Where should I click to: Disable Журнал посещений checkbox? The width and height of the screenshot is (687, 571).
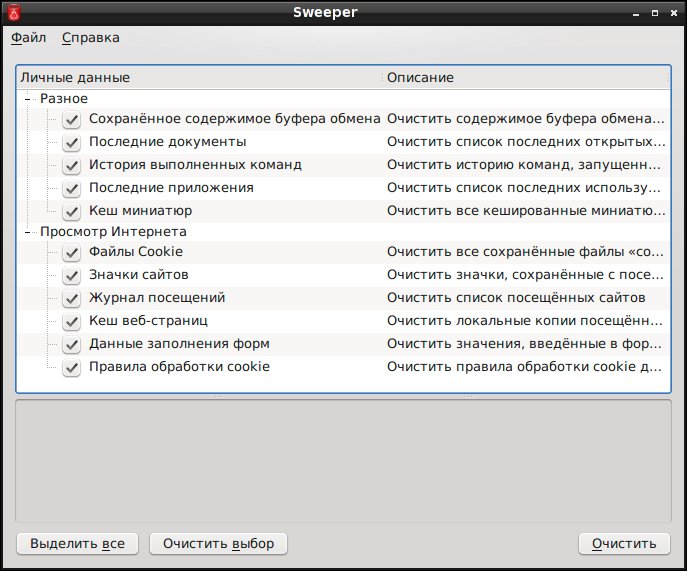point(71,298)
